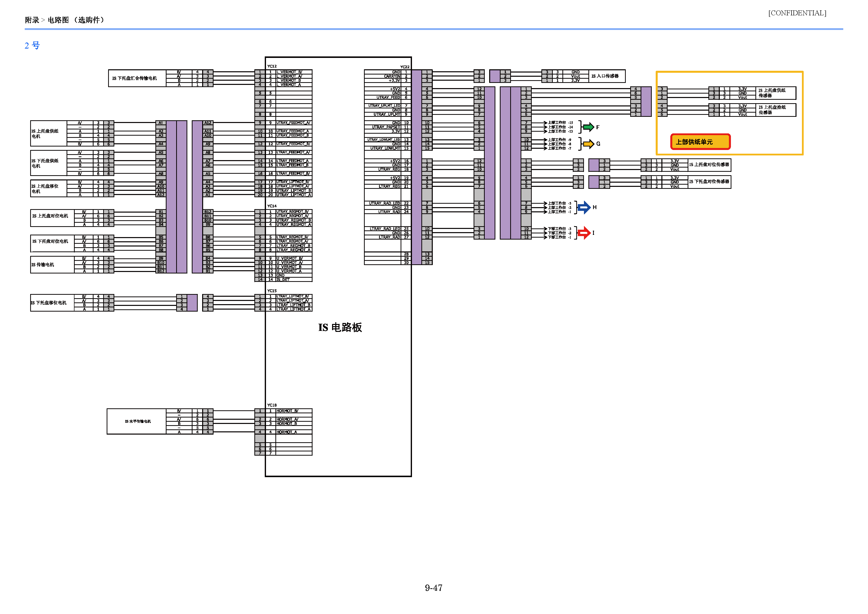This screenshot has width=868, height=614.
Task: Select the IS 下托盘汇合传输电机 box
Action: [x=137, y=78]
